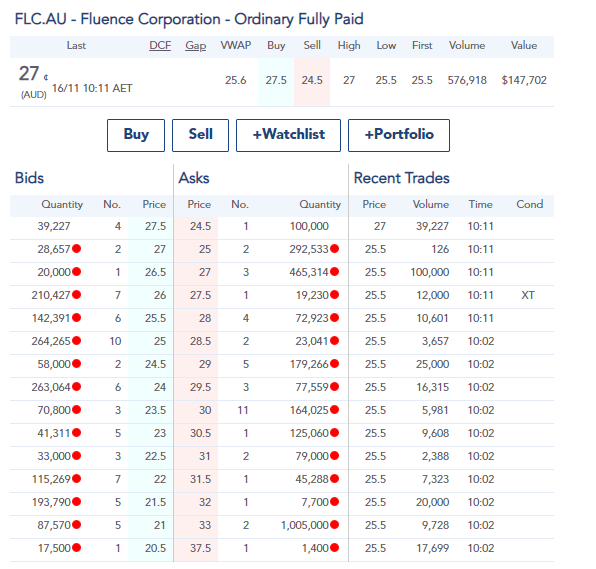
Task: Click red dot beside ask quantity 19,230
Action: click(334, 295)
